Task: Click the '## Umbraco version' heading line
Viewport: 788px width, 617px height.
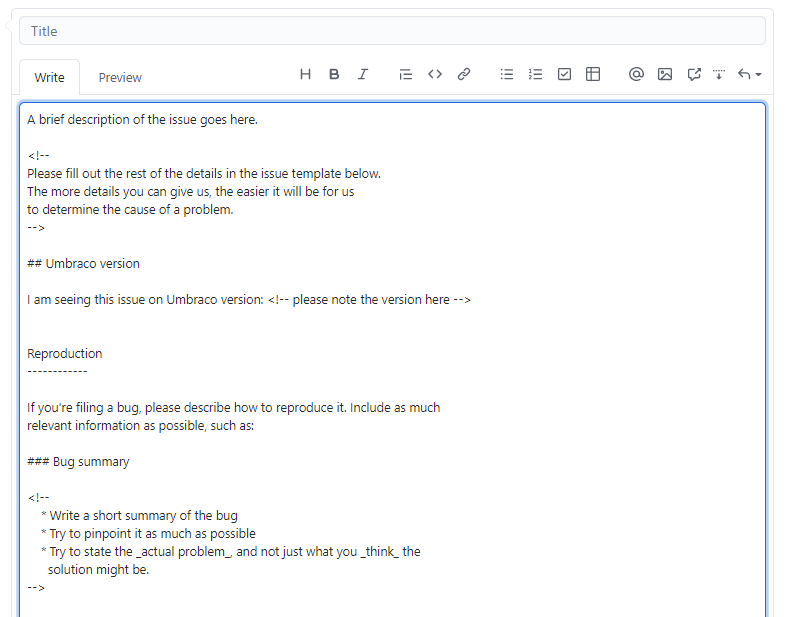Action: coord(83,264)
